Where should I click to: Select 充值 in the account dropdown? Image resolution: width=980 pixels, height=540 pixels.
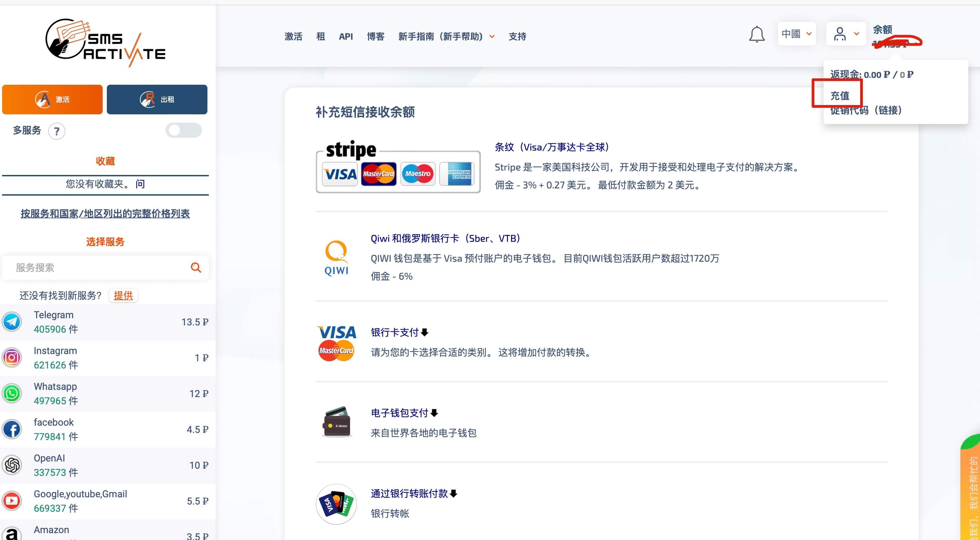[840, 95]
